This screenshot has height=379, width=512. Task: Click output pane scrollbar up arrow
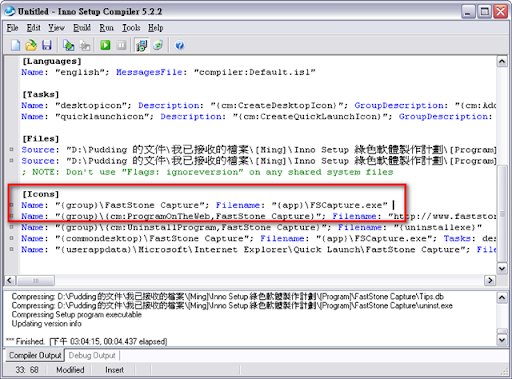tap(502, 297)
